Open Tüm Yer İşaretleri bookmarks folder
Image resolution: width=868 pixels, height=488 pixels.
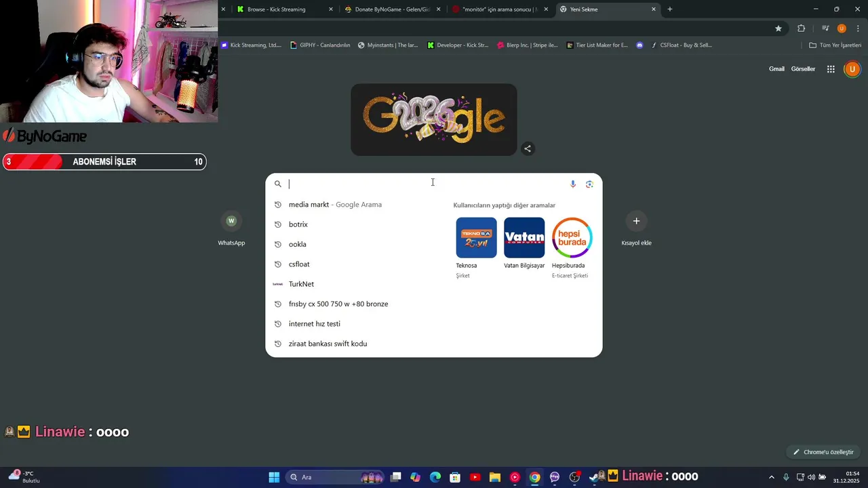[x=835, y=45]
